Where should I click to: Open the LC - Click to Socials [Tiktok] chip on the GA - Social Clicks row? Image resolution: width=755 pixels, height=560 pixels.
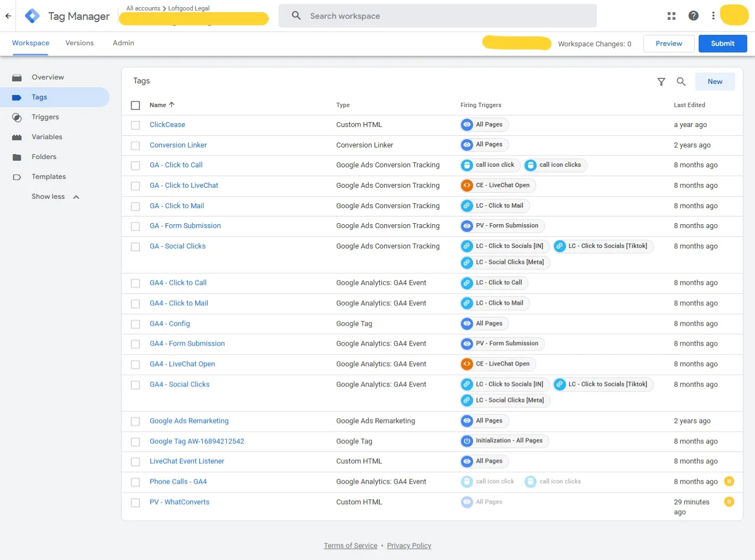pos(604,246)
